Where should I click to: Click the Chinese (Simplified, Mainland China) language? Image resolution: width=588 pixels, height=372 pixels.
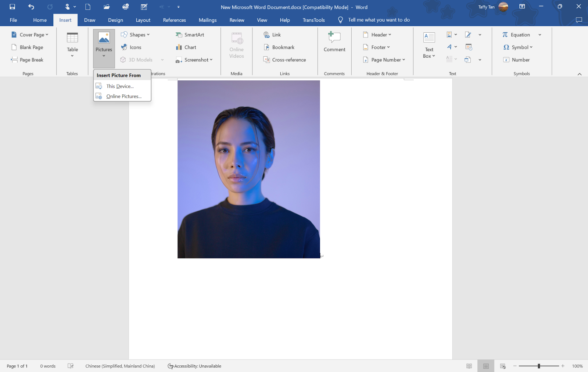coord(120,366)
